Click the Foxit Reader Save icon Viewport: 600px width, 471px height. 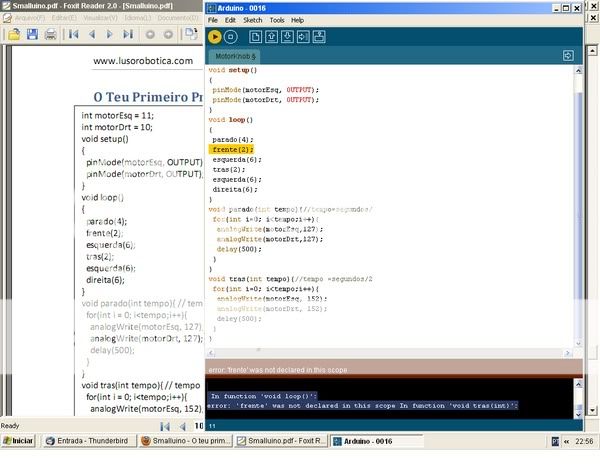tap(32, 34)
